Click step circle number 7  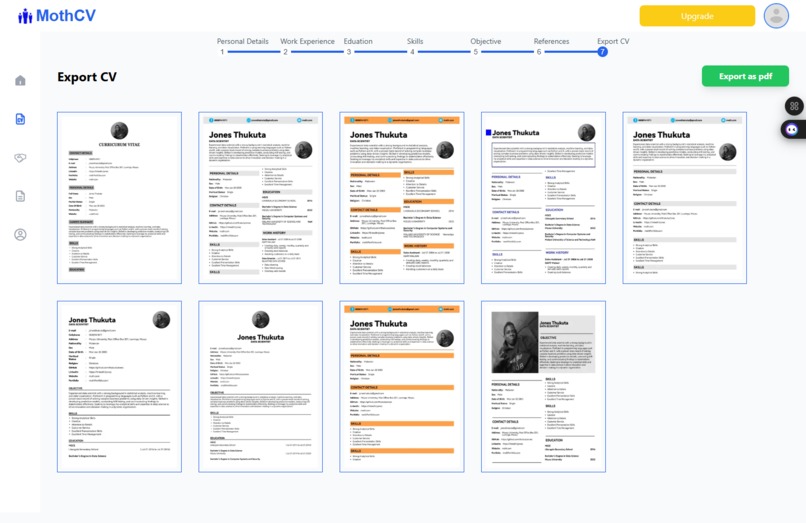[602, 52]
